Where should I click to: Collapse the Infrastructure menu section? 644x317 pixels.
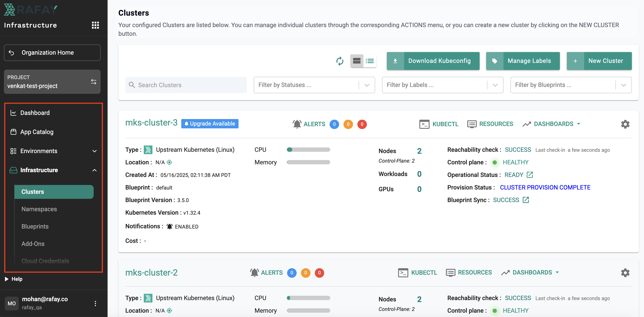tap(53, 170)
